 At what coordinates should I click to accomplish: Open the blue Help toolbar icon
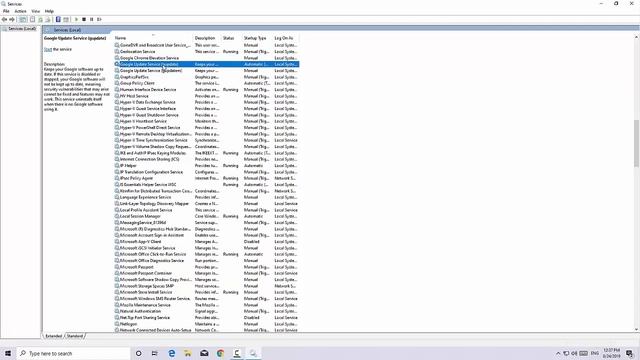click(58, 19)
